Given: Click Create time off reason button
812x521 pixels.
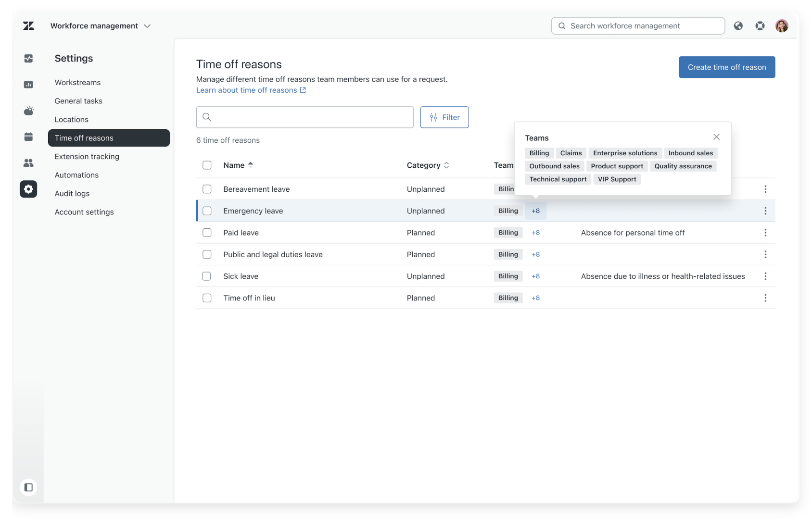Looking at the screenshot, I should [726, 67].
